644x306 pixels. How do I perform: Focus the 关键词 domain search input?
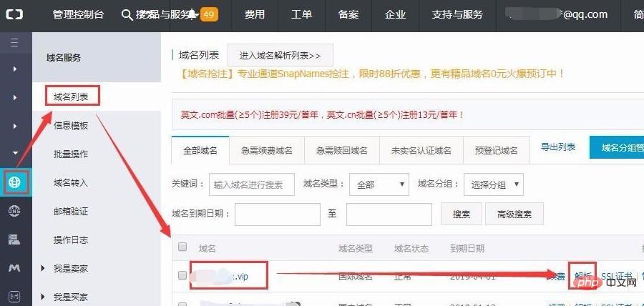coord(252,184)
